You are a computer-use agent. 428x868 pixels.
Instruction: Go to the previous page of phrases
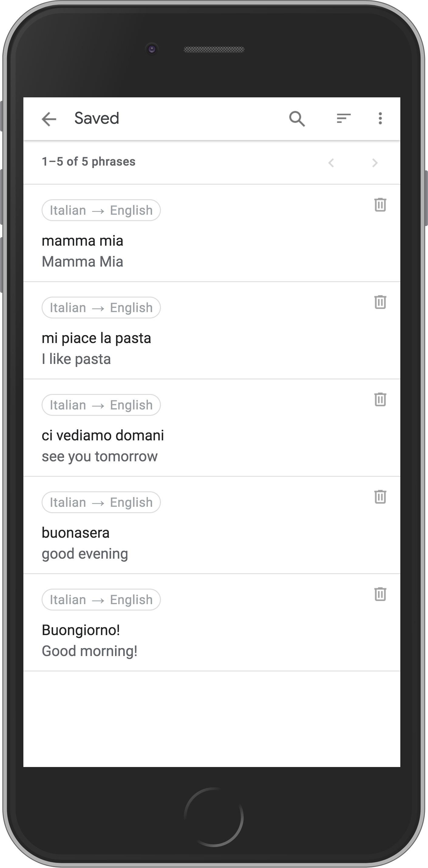(x=331, y=163)
